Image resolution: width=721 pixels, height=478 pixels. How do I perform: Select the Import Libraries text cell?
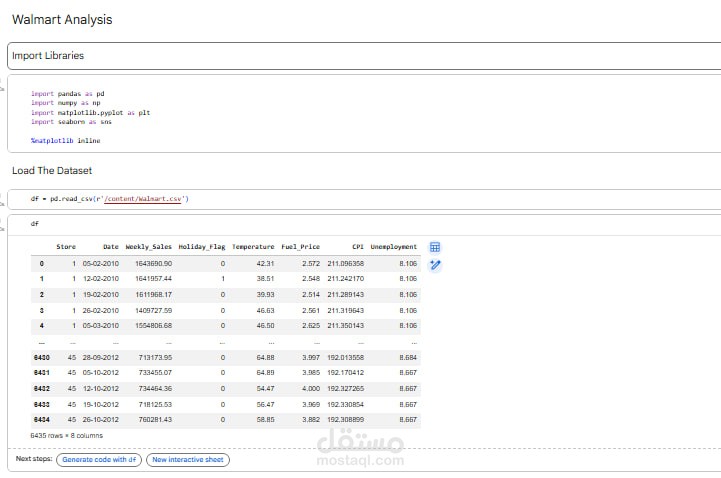(x=364, y=56)
